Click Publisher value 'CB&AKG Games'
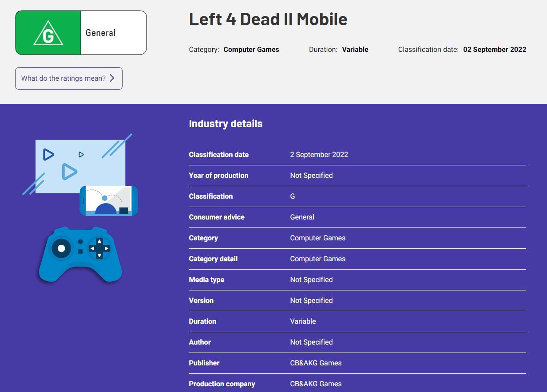The width and height of the screenshot is (547, 392). (x=316, y=363)
